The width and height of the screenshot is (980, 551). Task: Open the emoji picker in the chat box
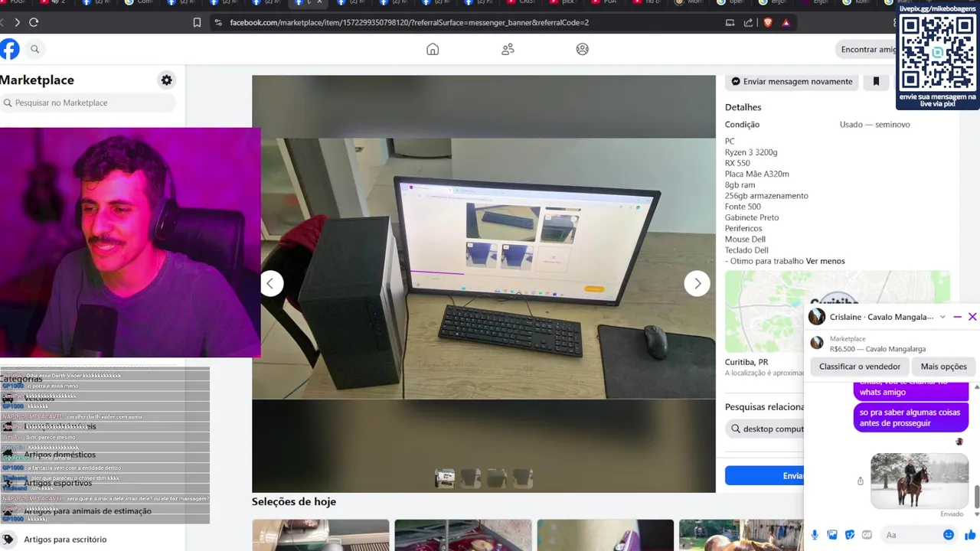[949, 535]
